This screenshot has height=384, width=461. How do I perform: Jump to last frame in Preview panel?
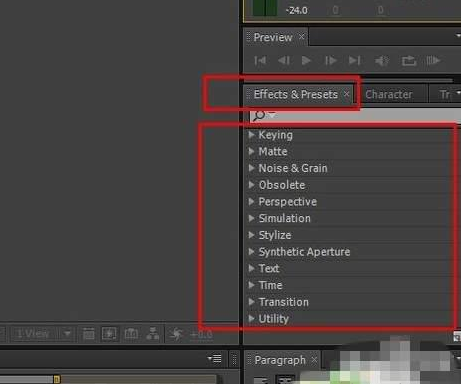tap(354, 61)
